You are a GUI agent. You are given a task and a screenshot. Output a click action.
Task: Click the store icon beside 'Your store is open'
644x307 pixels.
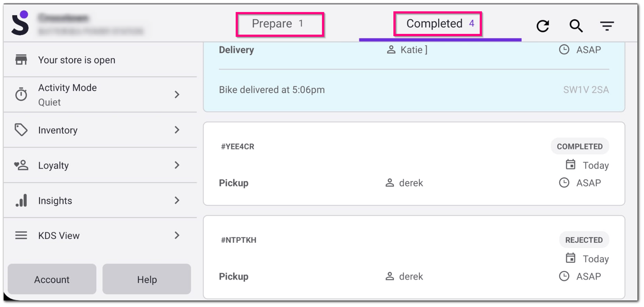pyautogui.click(x=21, y=59)
